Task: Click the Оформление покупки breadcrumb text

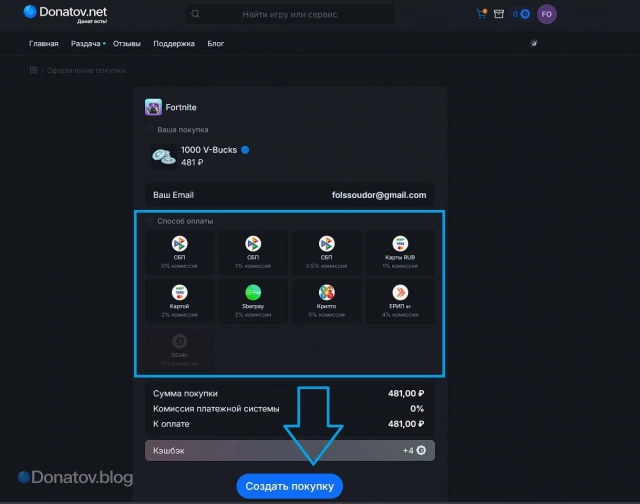Action: click(x=86, y=70)
